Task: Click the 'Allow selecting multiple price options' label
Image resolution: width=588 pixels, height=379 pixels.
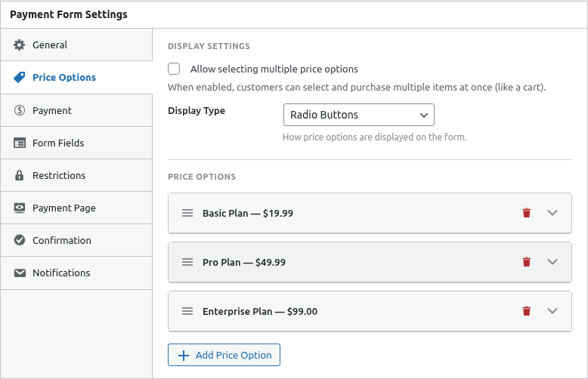Action: 274,69
